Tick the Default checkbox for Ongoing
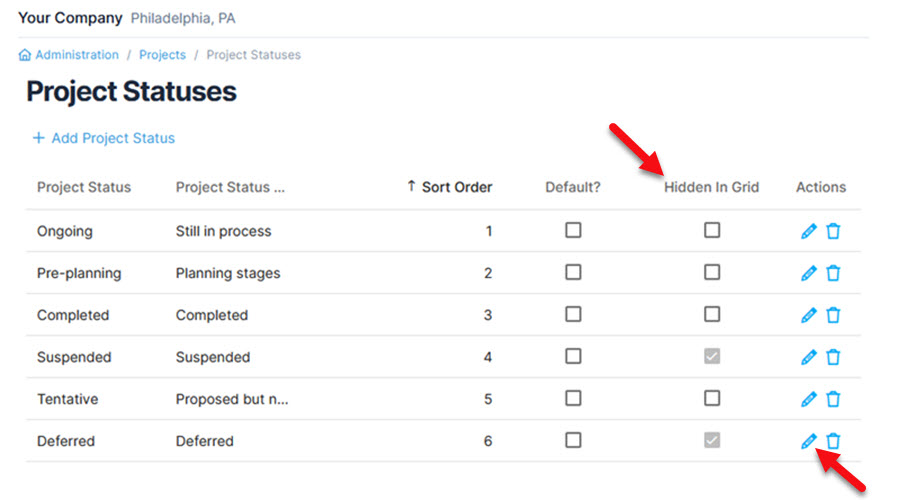Viewport: 900px width, 500px height. pyautogui.click(x=573, y=230)
